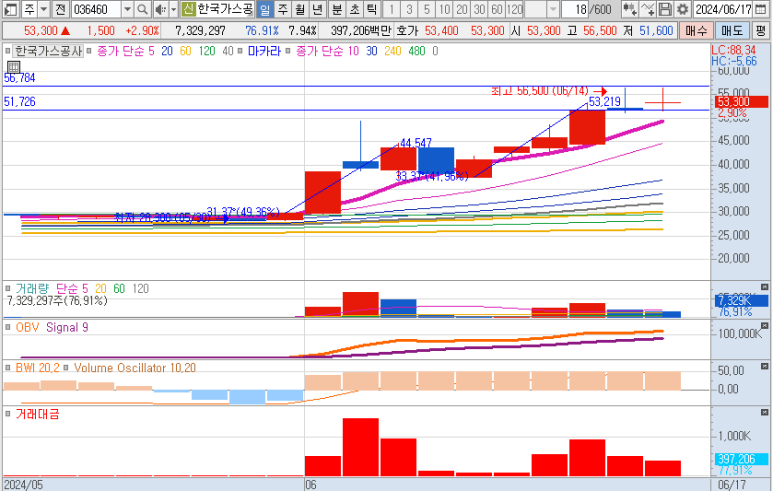Click the 51,726 horizontal line label
Image resolution: width=773 pixels, height=491 pixels.
pos(19,102)
